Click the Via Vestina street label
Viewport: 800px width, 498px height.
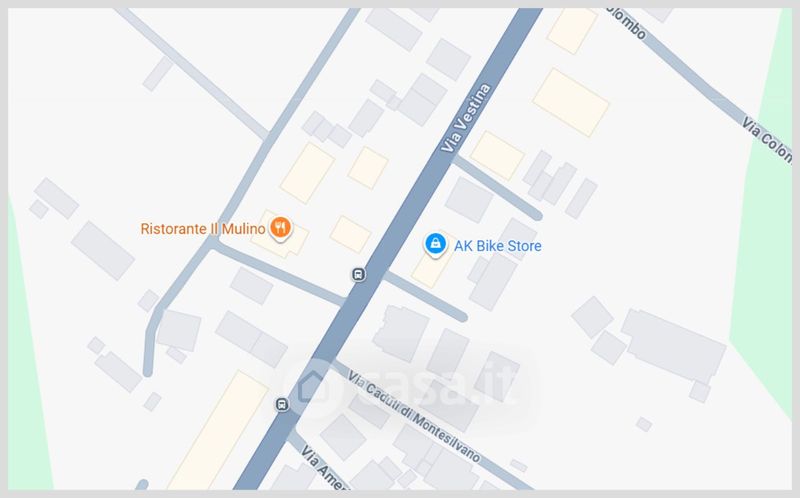tap(465, 118)
